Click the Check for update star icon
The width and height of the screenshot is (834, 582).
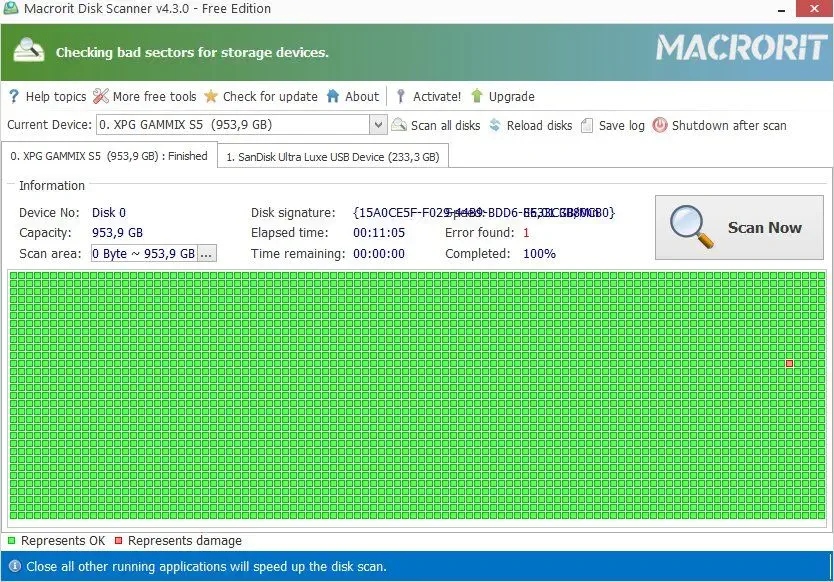click(x=211, y=96)
